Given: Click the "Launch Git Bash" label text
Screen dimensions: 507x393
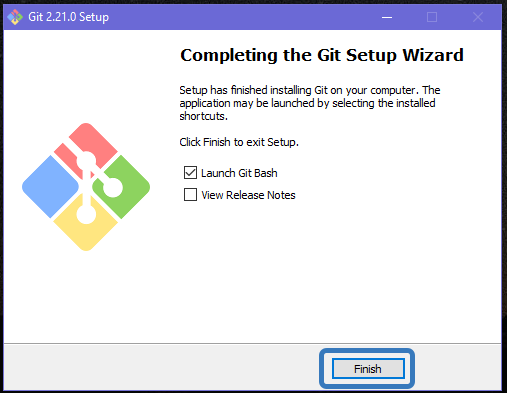Looking at the screenshot, I should 239,173.
